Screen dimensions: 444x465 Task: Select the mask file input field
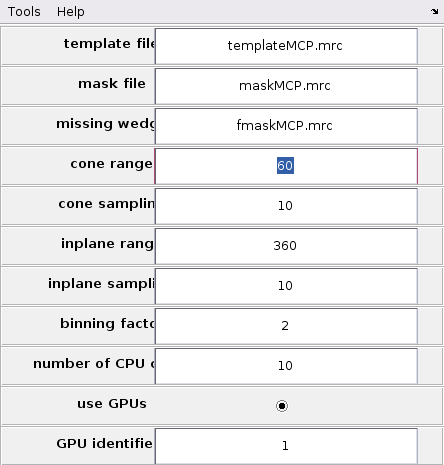click(x=286, y=86)
